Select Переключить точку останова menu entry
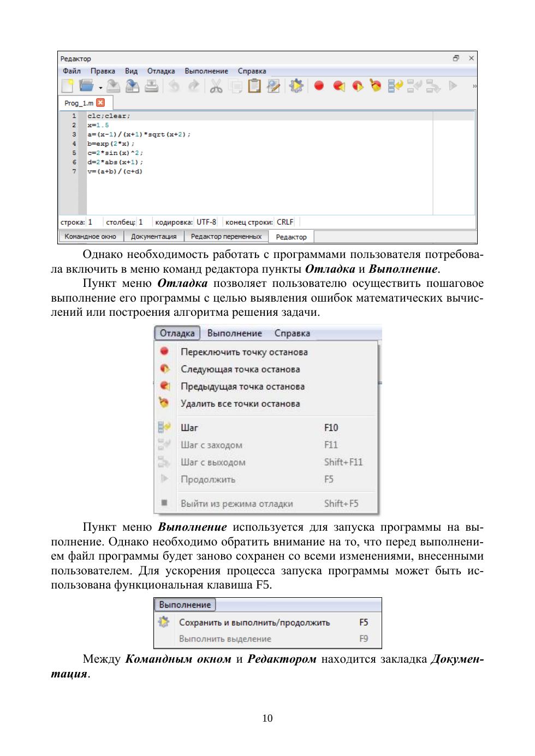The width and height of the screenshot is (535, 756). (244, 352)
